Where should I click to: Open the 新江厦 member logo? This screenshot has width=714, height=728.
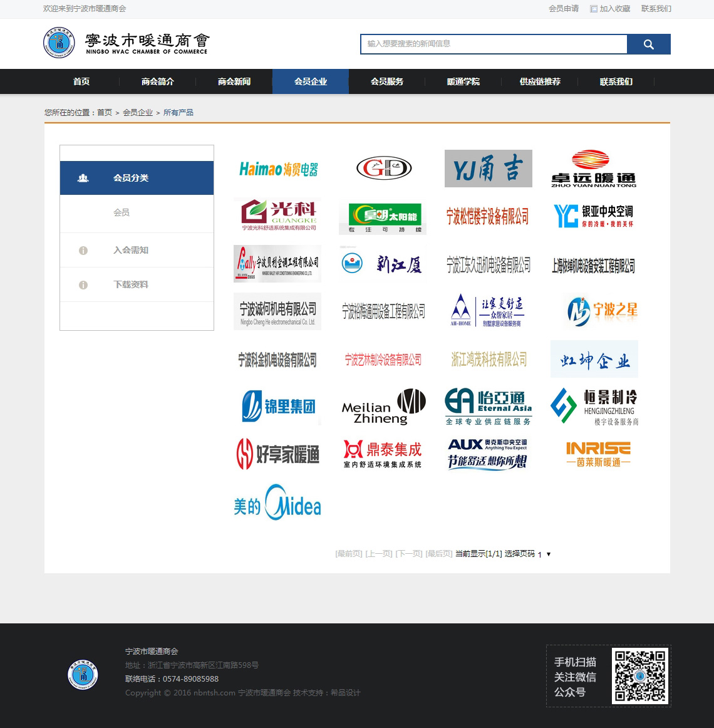[x=383, y=264]
